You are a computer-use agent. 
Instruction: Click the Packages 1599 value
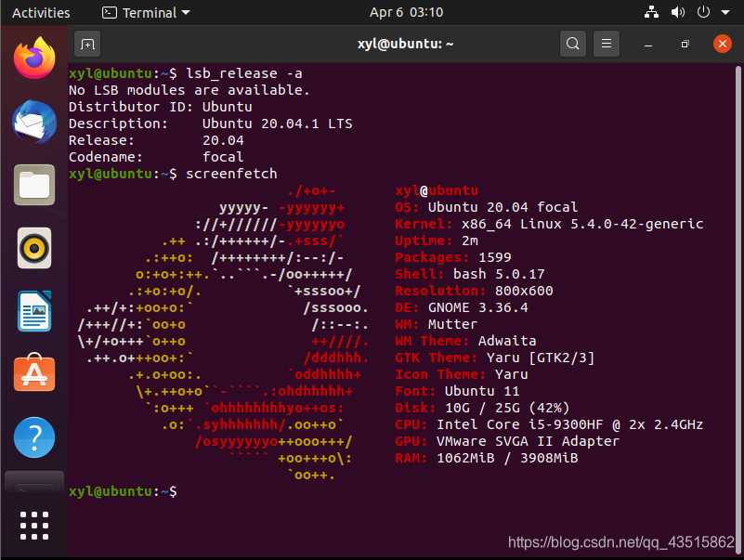pyautogui.click(x=494, y=257)
